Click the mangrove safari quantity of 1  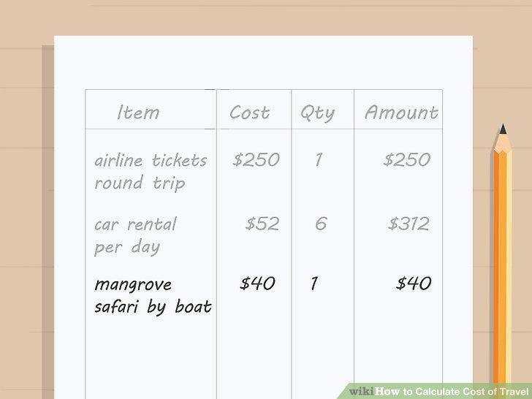click(314, 283)
